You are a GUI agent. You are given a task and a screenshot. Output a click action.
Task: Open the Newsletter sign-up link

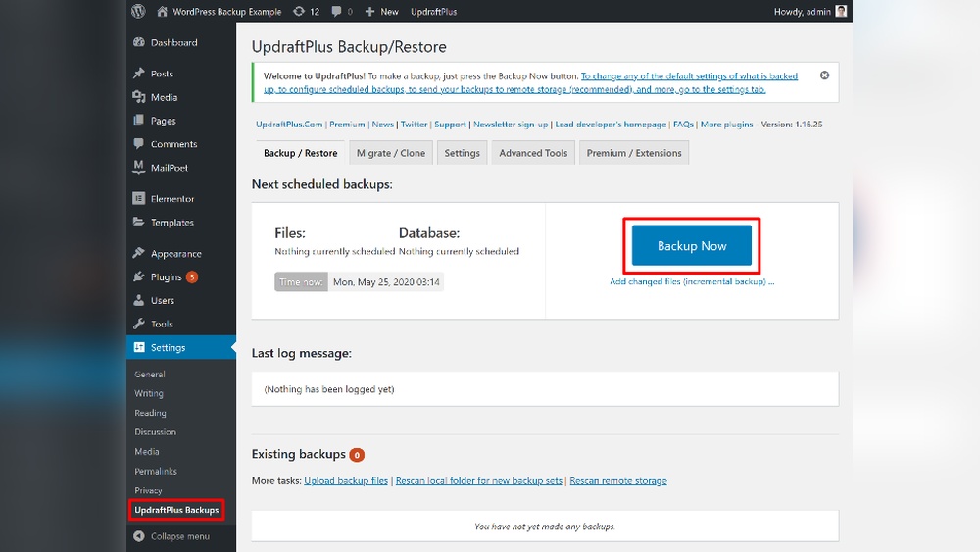(x=511, y=125)
